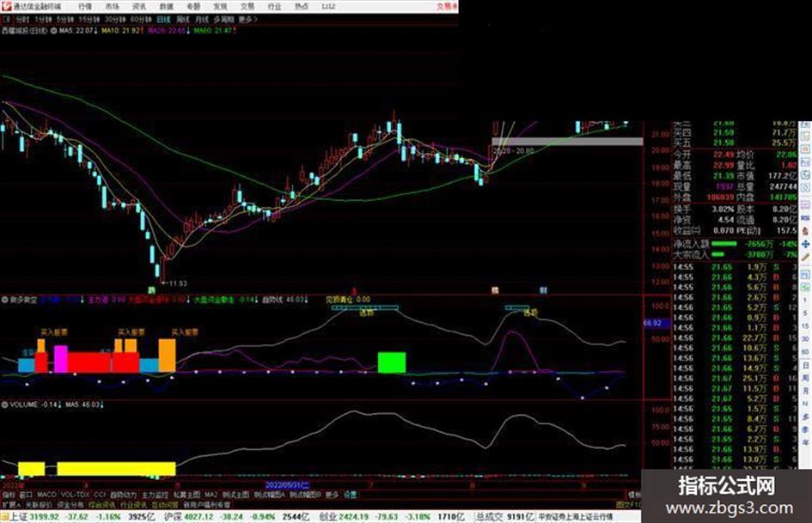Click the Tongdaxin app logo icon
812x523 pixels.
(6, 6)
